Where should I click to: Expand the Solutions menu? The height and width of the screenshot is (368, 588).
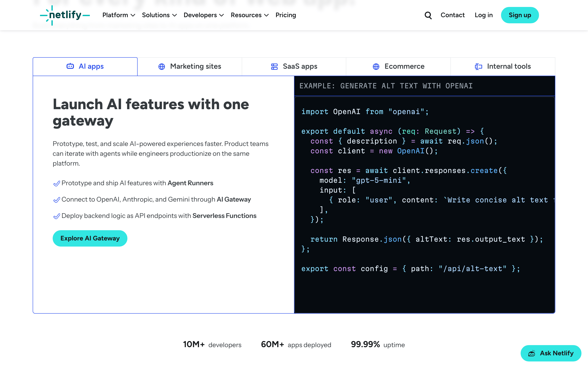[x=159, y=15]
